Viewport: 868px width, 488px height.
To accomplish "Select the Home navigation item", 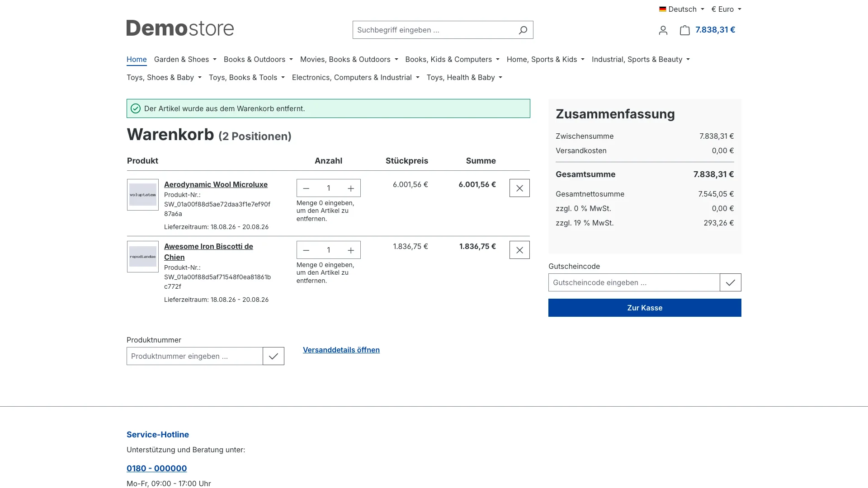I will coord(137,59).
